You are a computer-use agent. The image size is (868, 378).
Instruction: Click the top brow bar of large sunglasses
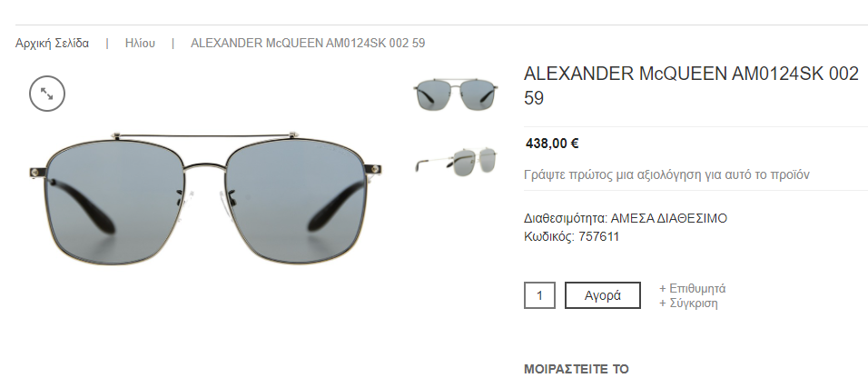(x=205, y=135)
